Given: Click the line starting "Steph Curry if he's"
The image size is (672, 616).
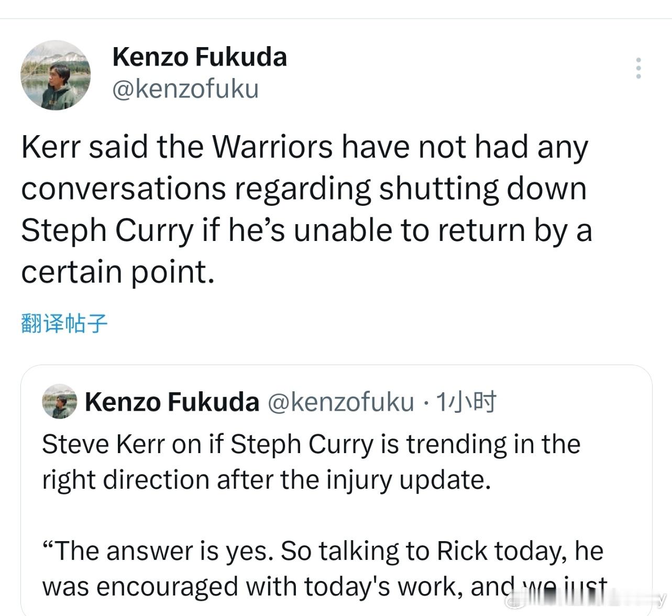Looking at the screenshot, I should (306, 230).
